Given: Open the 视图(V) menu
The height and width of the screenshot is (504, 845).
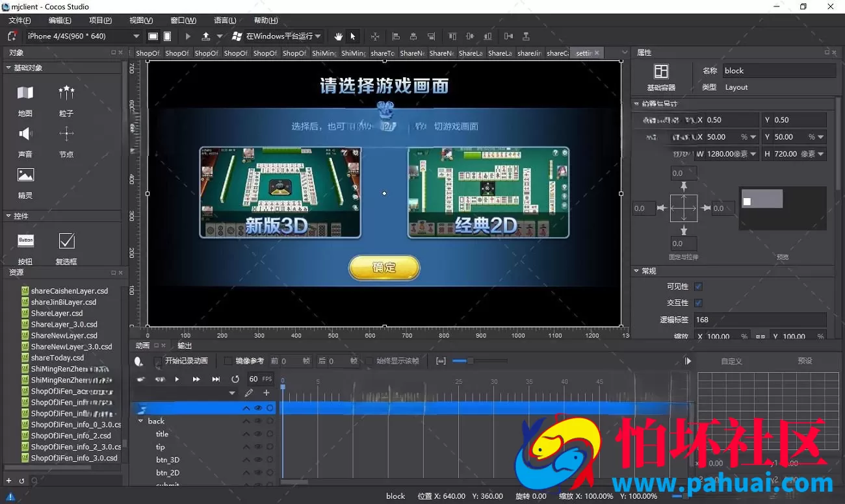Looking at the screenshot, I should click(141, 20).
